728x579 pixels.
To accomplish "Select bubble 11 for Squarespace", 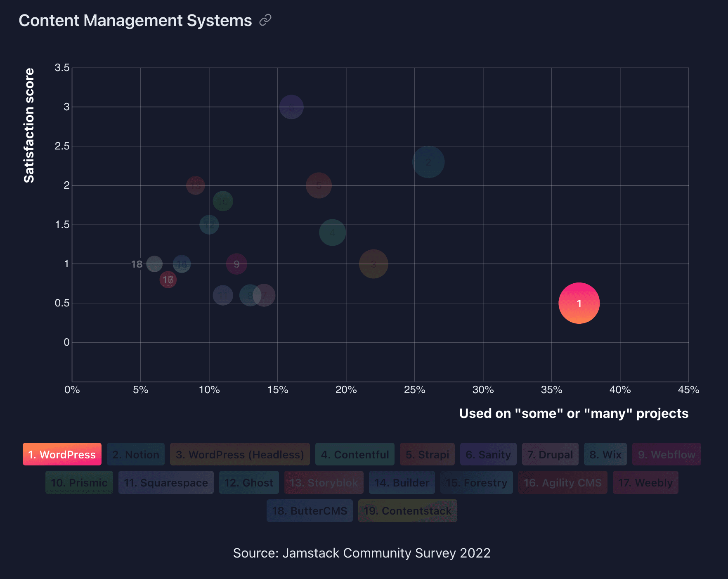I will click(223, 295).
